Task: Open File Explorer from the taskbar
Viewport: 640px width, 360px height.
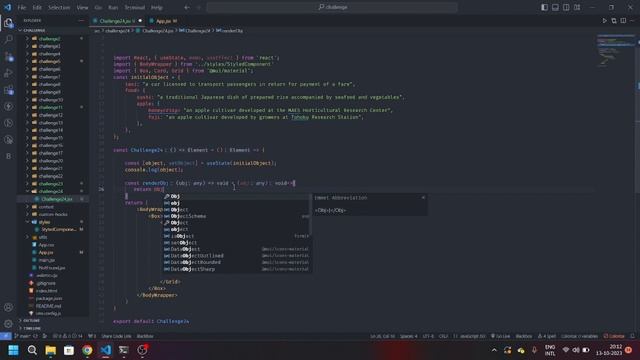Action: tap(51, 350)
